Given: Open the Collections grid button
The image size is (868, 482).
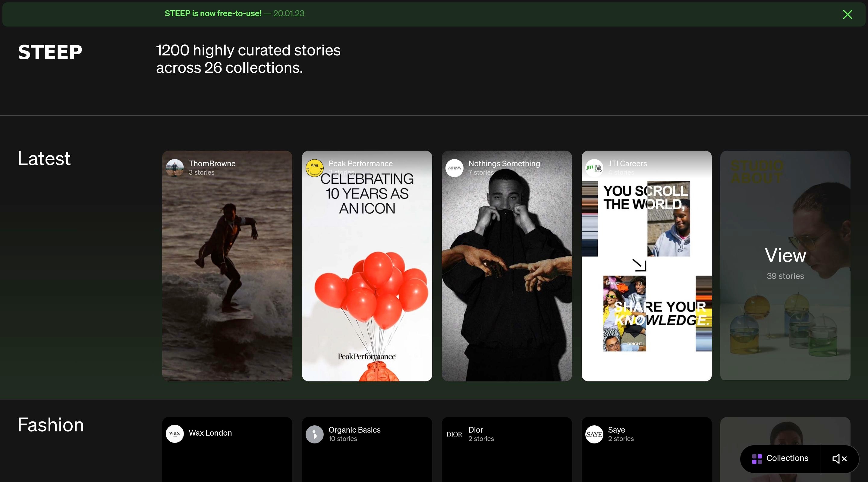Looking at the screenshot, I should tap(780, 459).
